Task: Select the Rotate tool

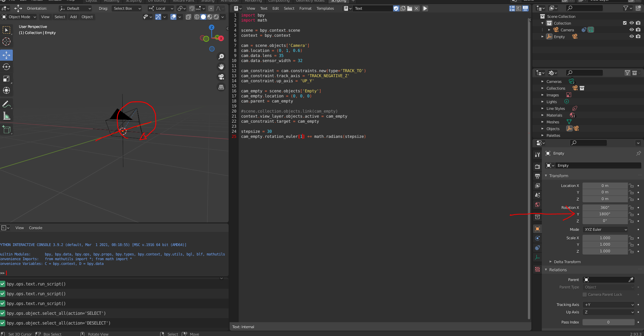Action: click(6, 67)
